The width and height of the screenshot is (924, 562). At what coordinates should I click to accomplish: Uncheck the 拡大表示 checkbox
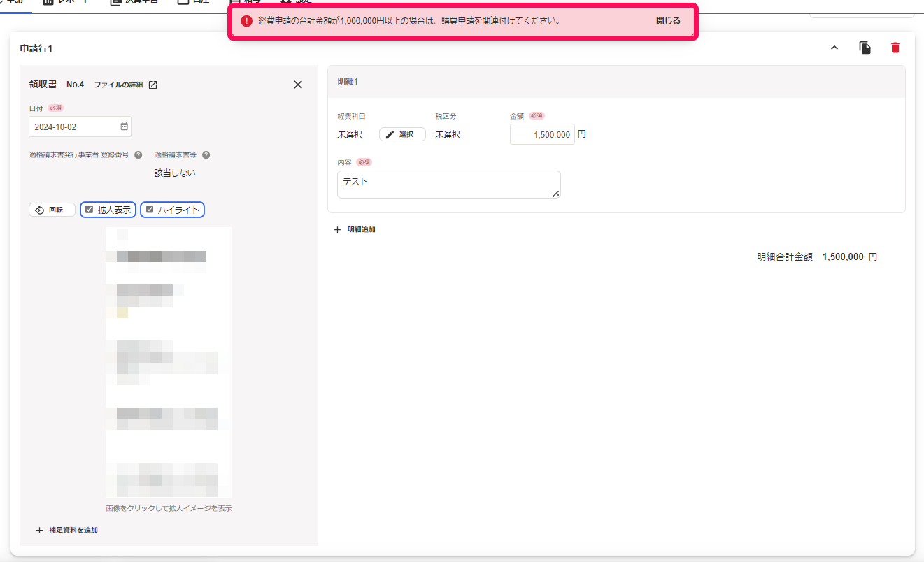pos(90,209)
